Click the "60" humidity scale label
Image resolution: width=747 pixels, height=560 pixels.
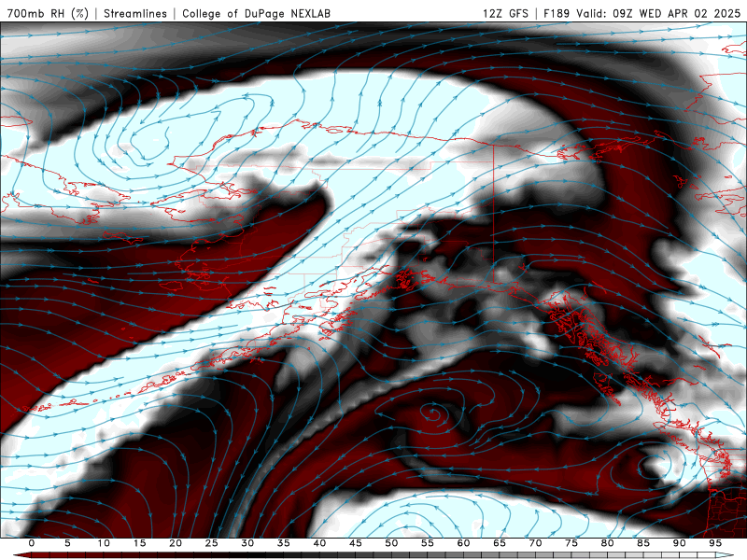(x=463, y=543)
